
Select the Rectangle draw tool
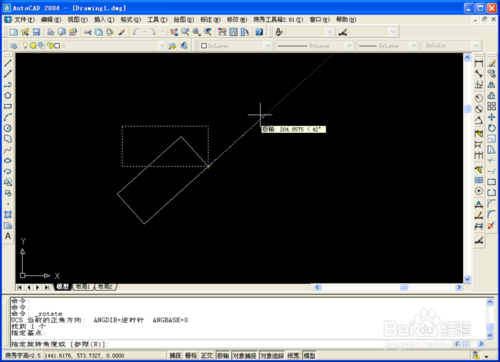[8, 106]
